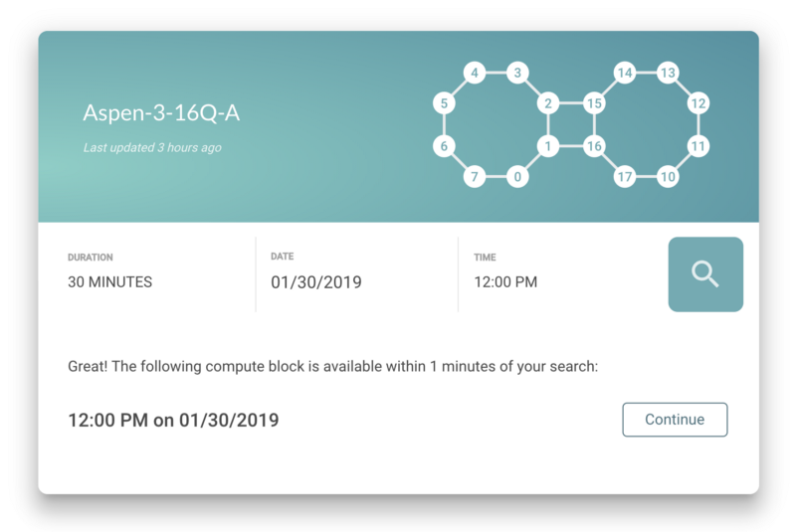
Task: Choose qubit node 10 in lattice
Action: (668, 178)
